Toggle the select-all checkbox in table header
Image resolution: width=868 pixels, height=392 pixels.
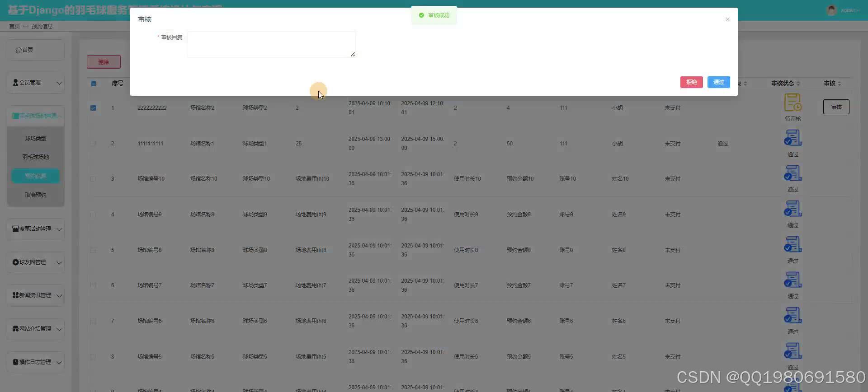tap(94, 84)
